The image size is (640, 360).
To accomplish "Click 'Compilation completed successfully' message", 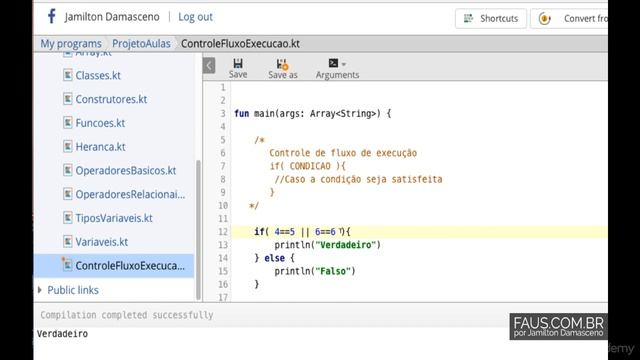I will click(127, 315).
